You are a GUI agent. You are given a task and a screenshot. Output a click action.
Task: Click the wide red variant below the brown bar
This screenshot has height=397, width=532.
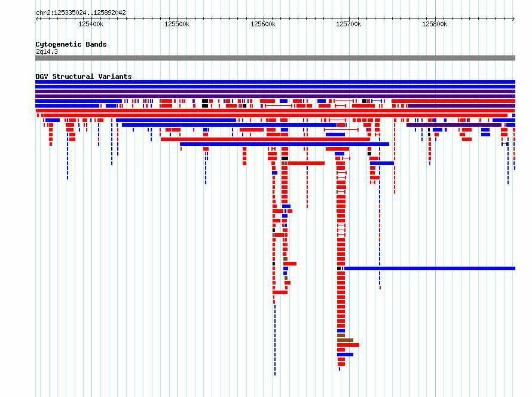(348, 345)
